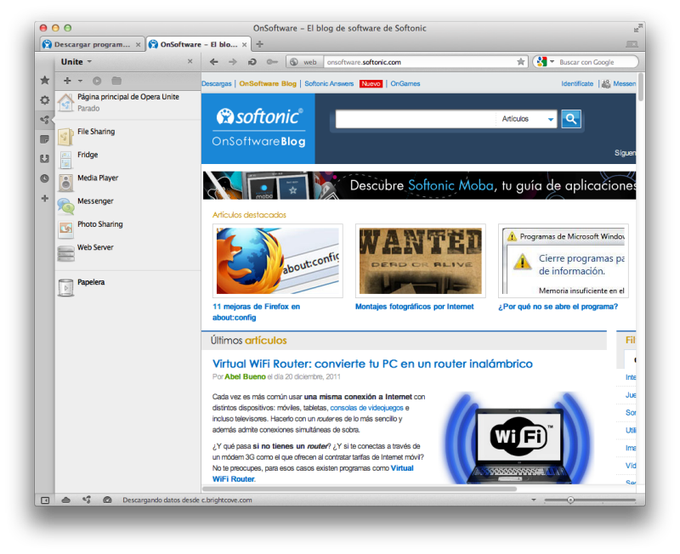Open the OnSoftware Blog nav link
The image size is (680, 554).
pos(268,84)
